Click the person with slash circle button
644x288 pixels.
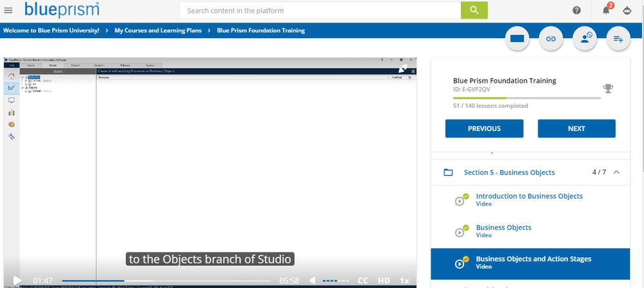tap(585, 39)
